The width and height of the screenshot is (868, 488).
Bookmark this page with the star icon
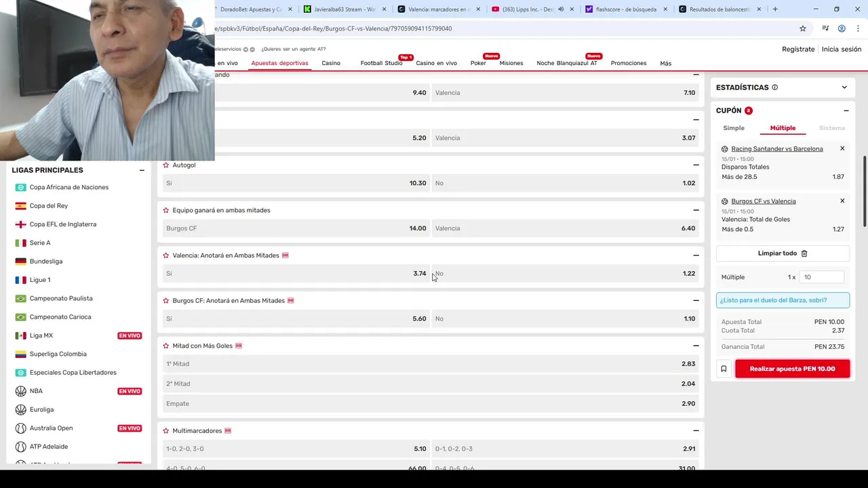(x=803, y=28)
